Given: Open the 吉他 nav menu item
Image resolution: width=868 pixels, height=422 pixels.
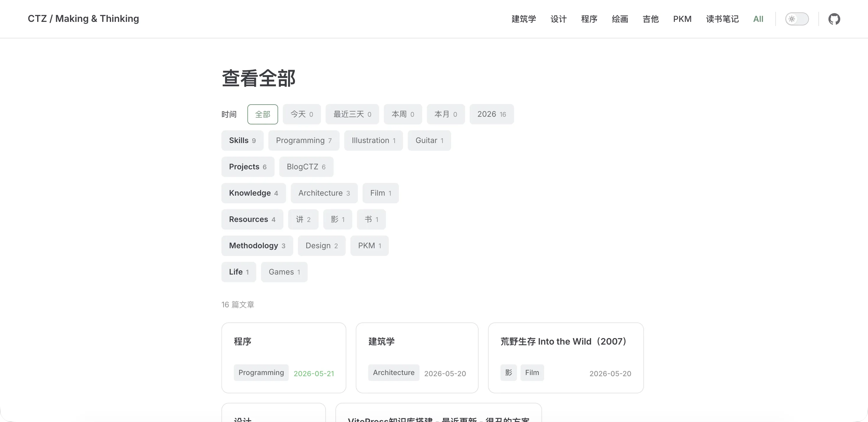Looking at the screenshot, I should (x=650, y=19).
